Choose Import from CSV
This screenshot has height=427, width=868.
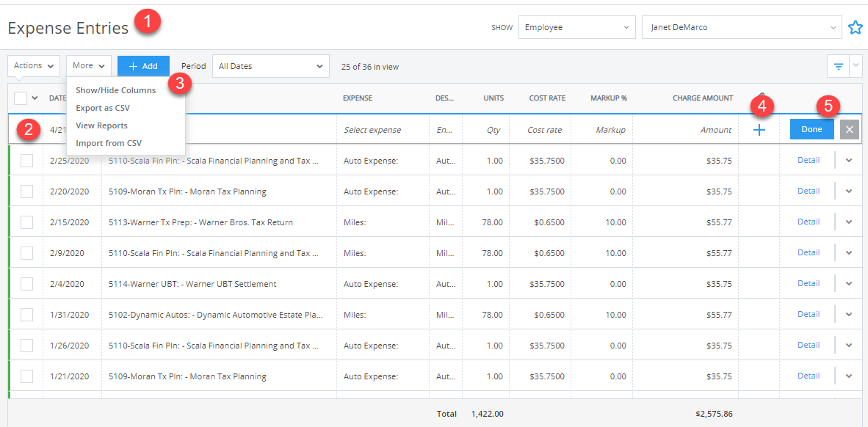(109, 143)
